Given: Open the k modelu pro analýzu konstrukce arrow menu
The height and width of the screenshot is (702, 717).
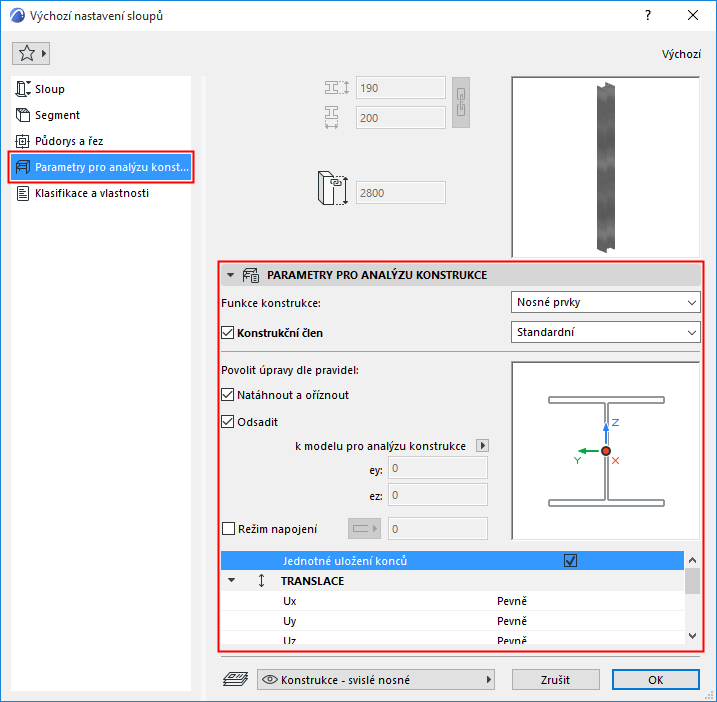Looking at the screenshot, I should tap(482, 445).
